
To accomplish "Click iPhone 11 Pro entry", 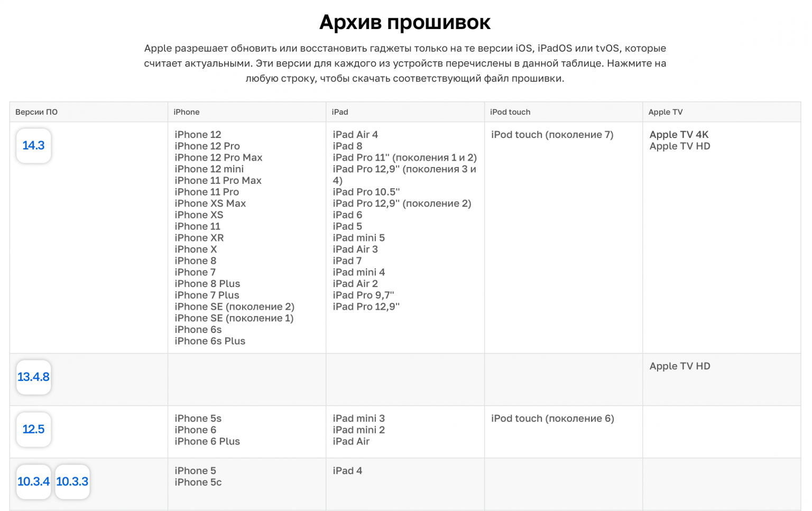I will click(207, 192).
